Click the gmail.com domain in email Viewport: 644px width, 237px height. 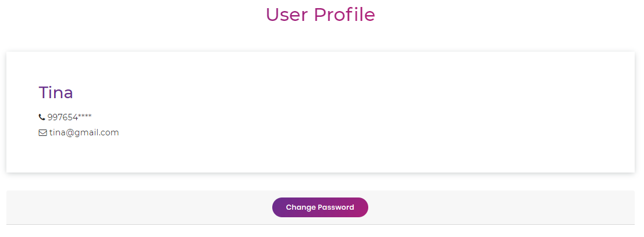pos(95,133)
